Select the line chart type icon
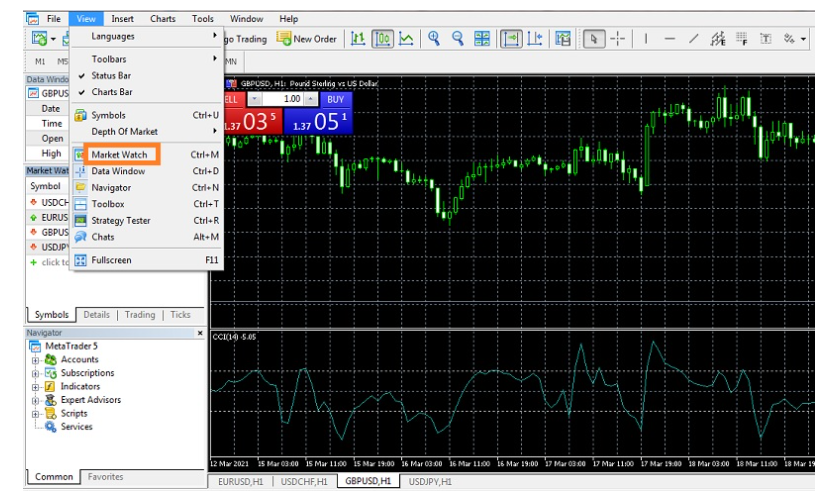Screen dimensions: 840x501 [406, 39]
